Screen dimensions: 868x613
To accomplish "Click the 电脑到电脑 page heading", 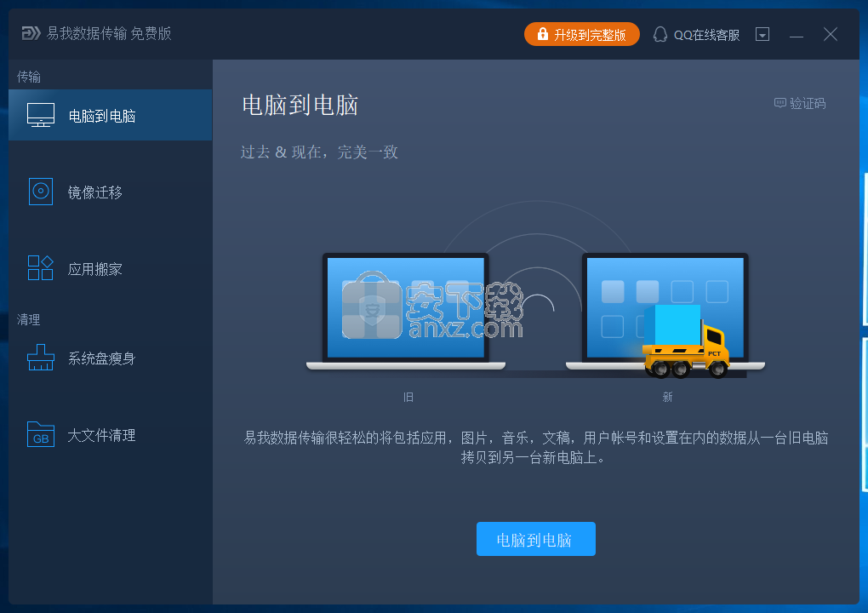I will pyautogui.click(x=300, y=105).
